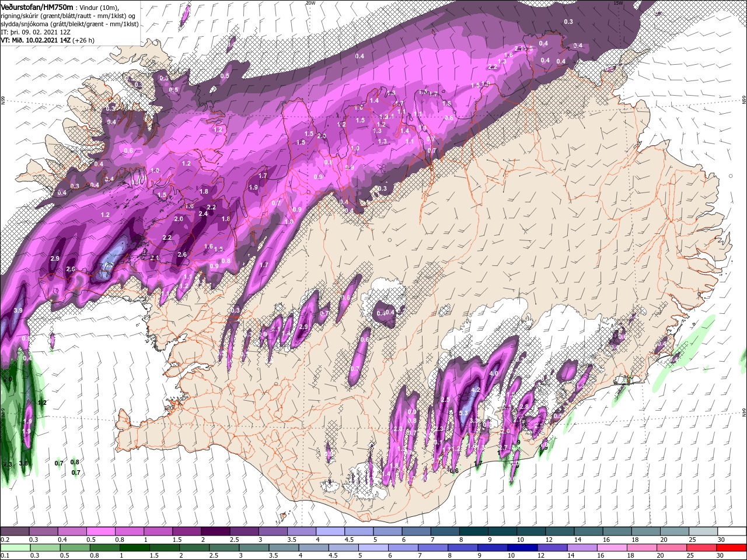Select the light pink rain swatch between 16 and 18
The height and width of the screenshot is (560, 747).
click(x=612, y=548)
